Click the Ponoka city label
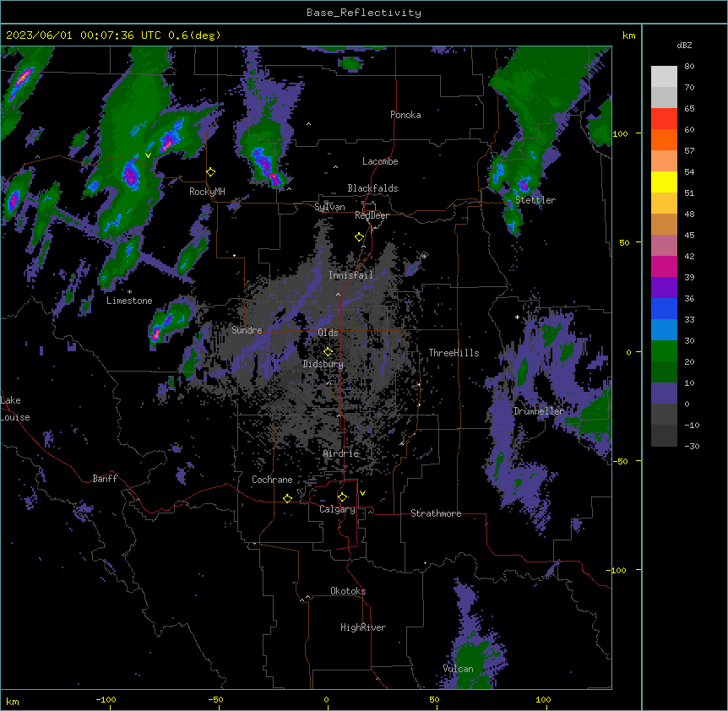 pos(405,115)
